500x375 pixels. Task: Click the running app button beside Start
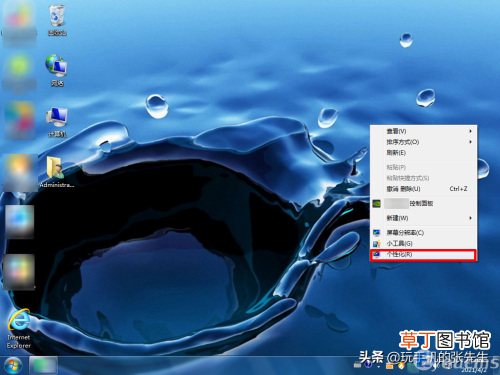43,365
